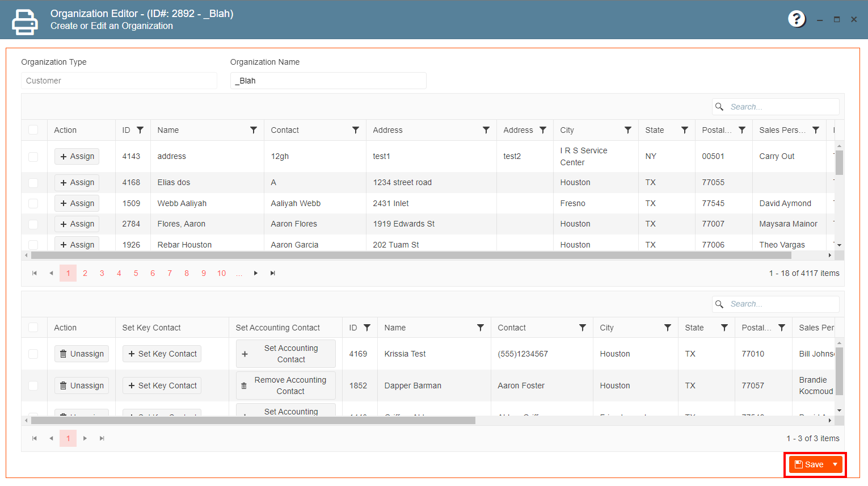Open Contact column filter in bottom grid
The image size is (868, 486).
(x=583, y=328)
